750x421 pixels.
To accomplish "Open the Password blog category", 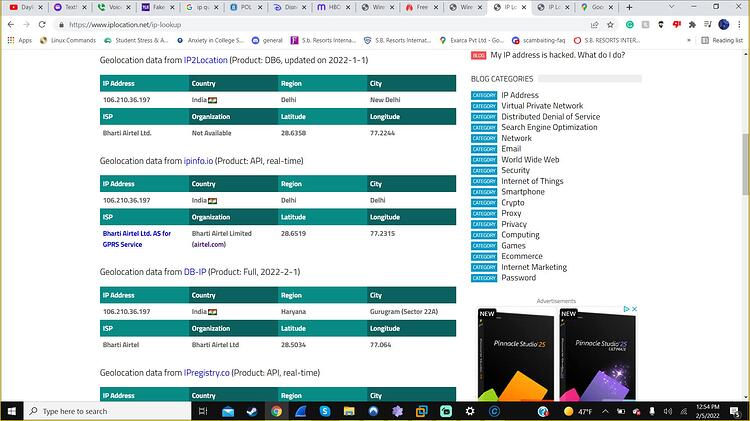I will coord(518,278).
